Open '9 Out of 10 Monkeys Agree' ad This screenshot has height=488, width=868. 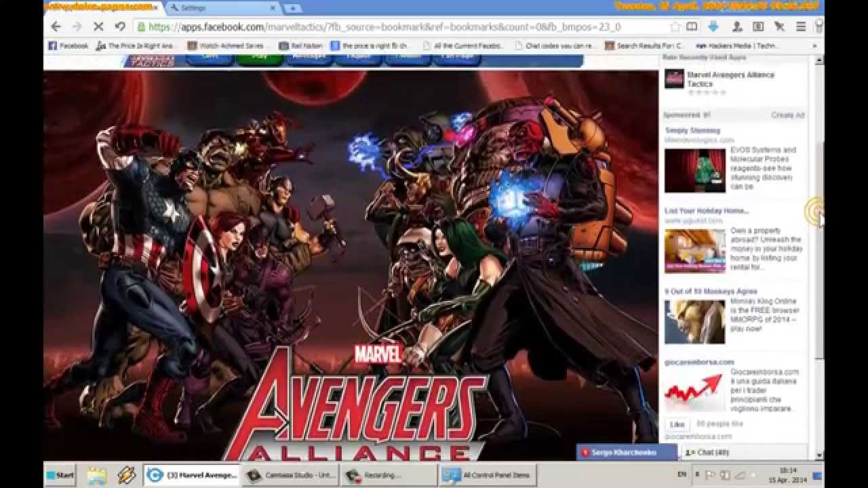click(711, 291)
